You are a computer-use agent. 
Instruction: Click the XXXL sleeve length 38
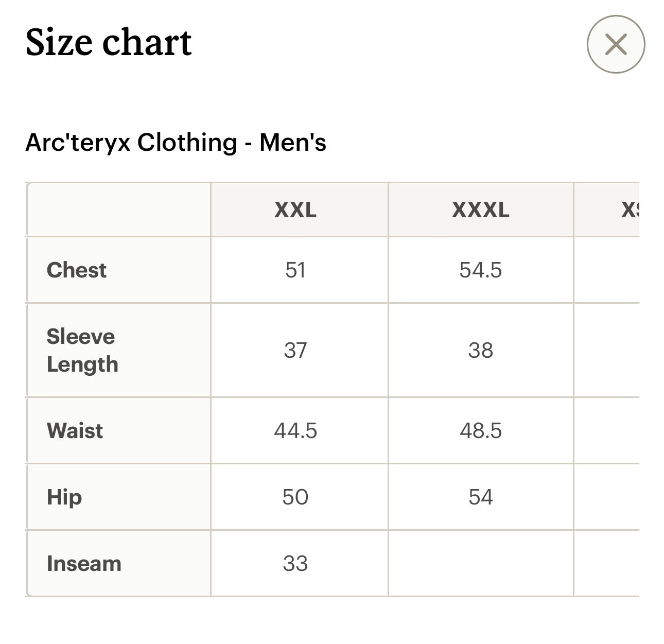tap(480, 350)
